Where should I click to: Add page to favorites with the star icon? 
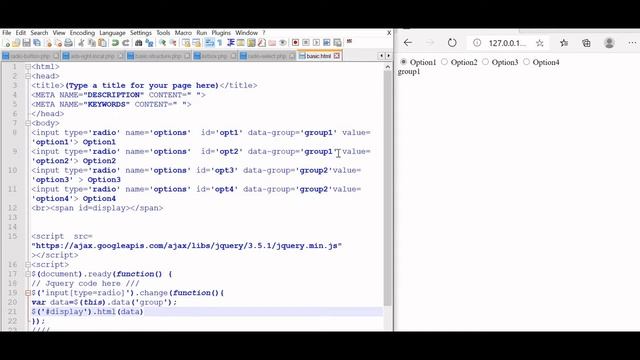pyautogui.click(x=540, y=43)
